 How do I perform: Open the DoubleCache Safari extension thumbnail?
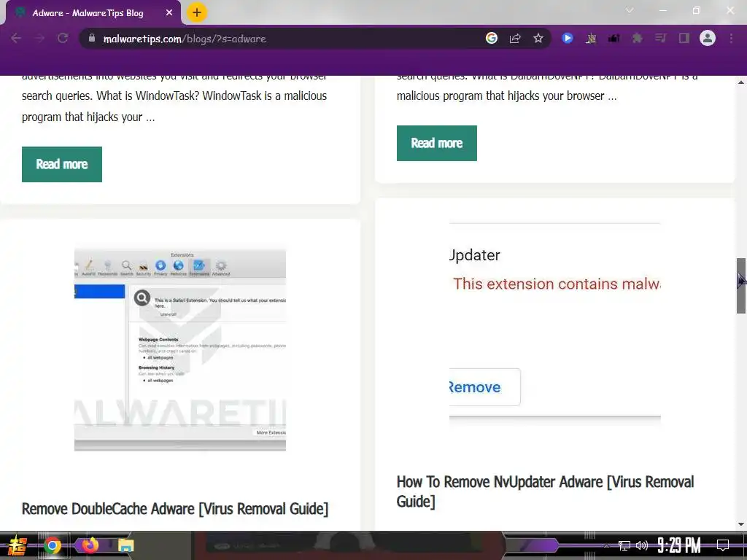click(180, 349)
